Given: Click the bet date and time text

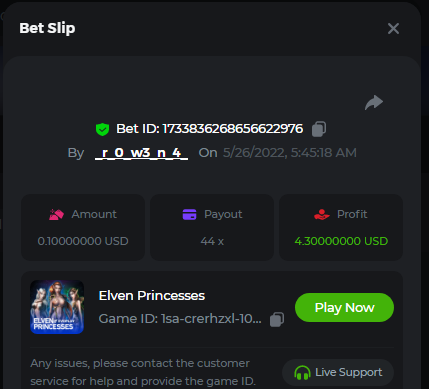Looking at the screenshot, I should (290, 153).
